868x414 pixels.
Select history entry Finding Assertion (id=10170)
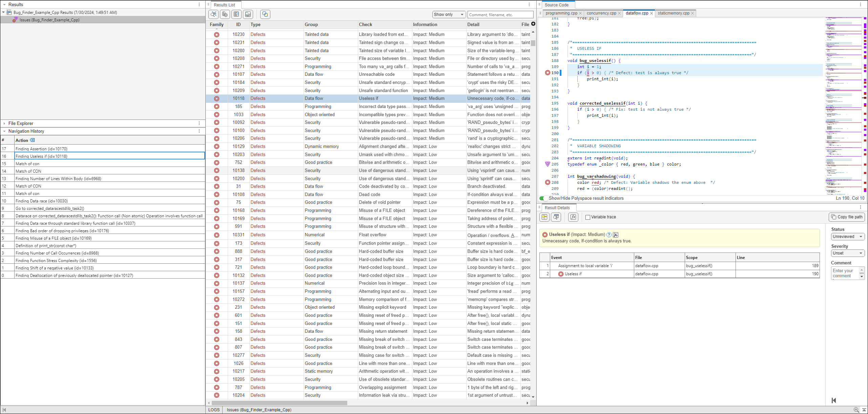(x=109, y=149)
